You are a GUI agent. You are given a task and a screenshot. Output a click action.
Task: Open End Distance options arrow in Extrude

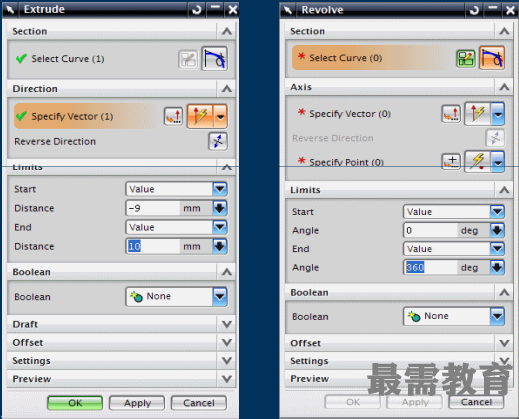pos(220,247)
